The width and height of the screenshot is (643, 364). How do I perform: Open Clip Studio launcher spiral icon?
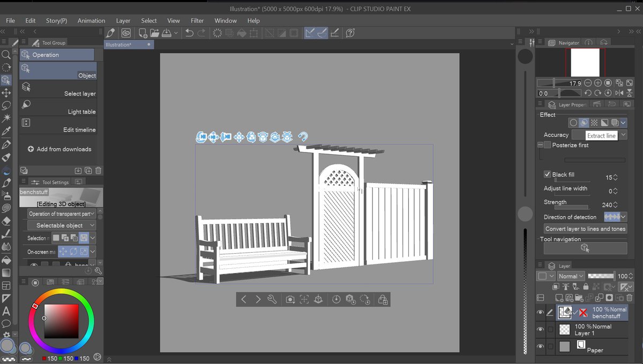(126, 33)
